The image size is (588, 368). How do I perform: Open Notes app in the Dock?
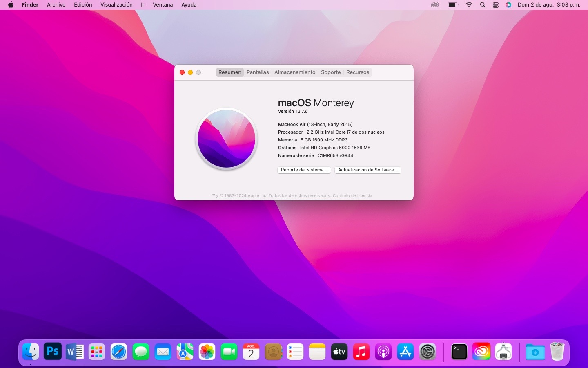click(317, 352)
